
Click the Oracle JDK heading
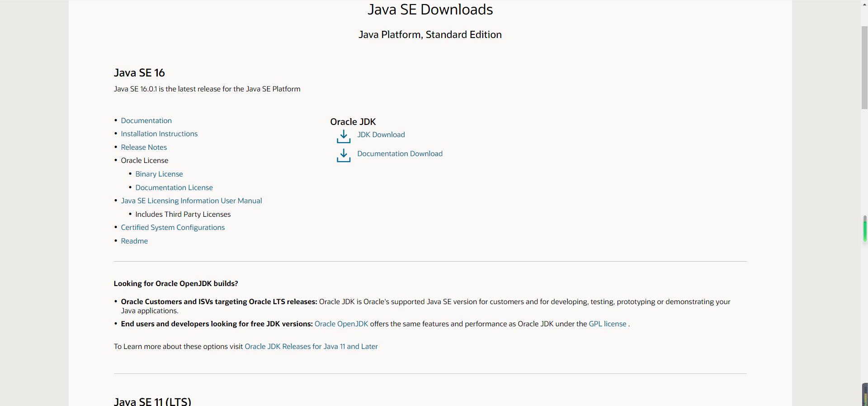tap(353, 122)
